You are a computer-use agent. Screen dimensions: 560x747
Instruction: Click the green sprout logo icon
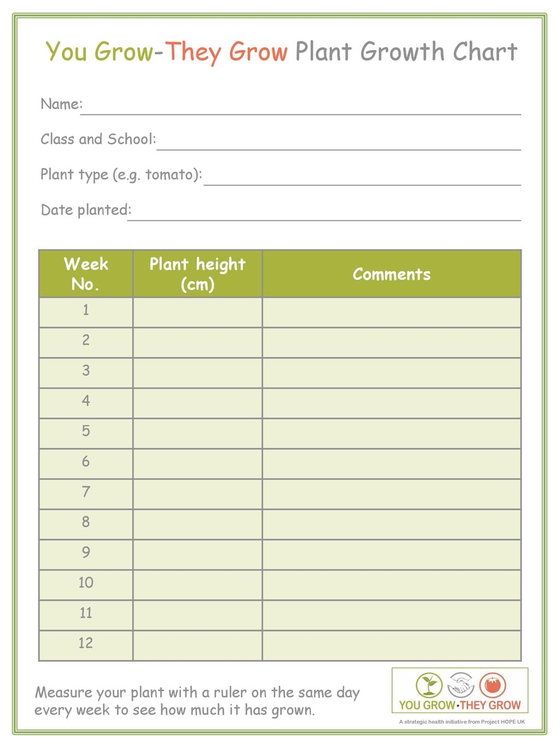pyautogui.click(x=429, y=685)
